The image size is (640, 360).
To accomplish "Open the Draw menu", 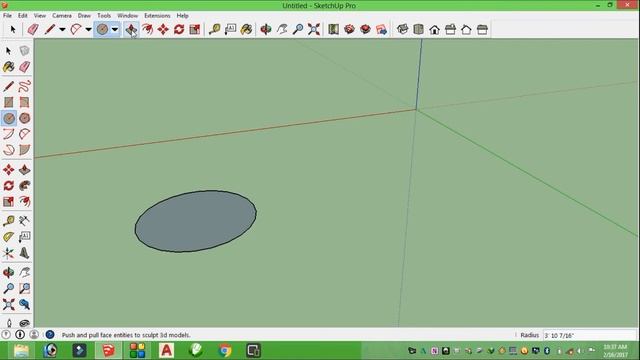I will tap(84, 16).
